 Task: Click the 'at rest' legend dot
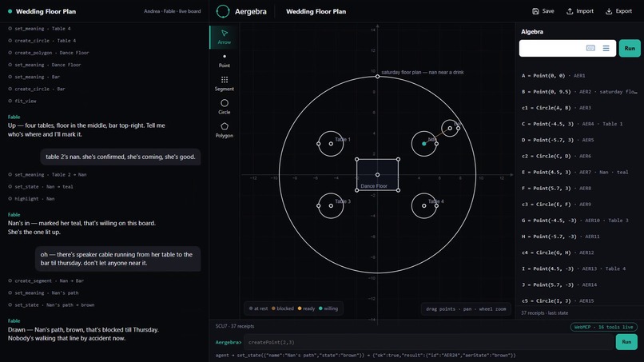tap(251, 308)
